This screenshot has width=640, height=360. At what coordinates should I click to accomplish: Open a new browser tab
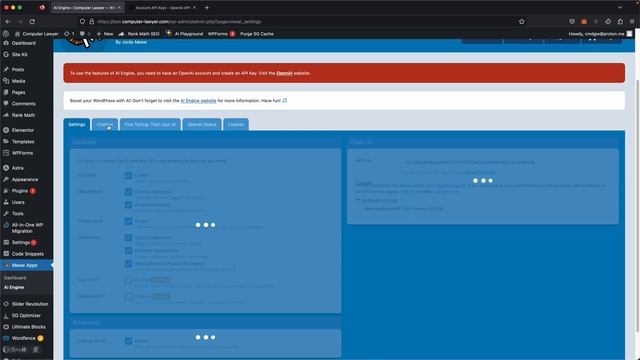[x=207, y=7]
